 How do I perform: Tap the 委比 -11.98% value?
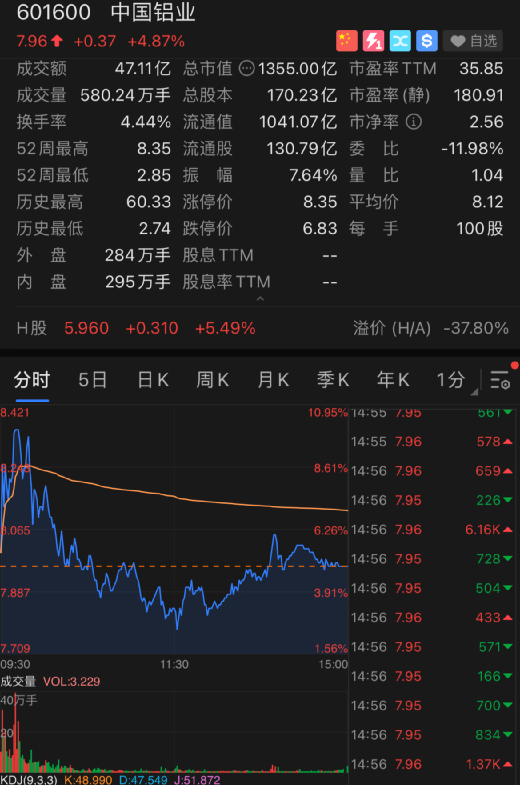coord(472,148)
